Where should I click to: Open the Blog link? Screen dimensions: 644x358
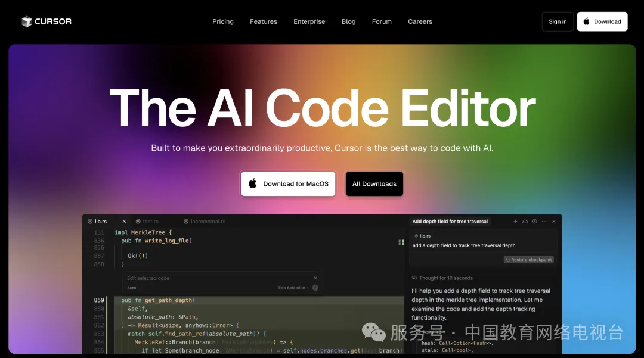click(x=348, y=21)
